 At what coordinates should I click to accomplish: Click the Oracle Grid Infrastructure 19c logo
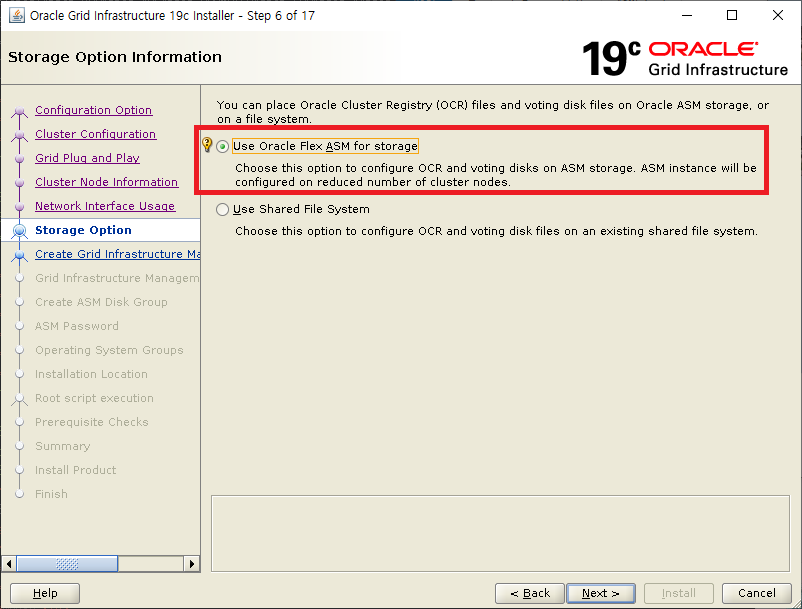[684, 59]
